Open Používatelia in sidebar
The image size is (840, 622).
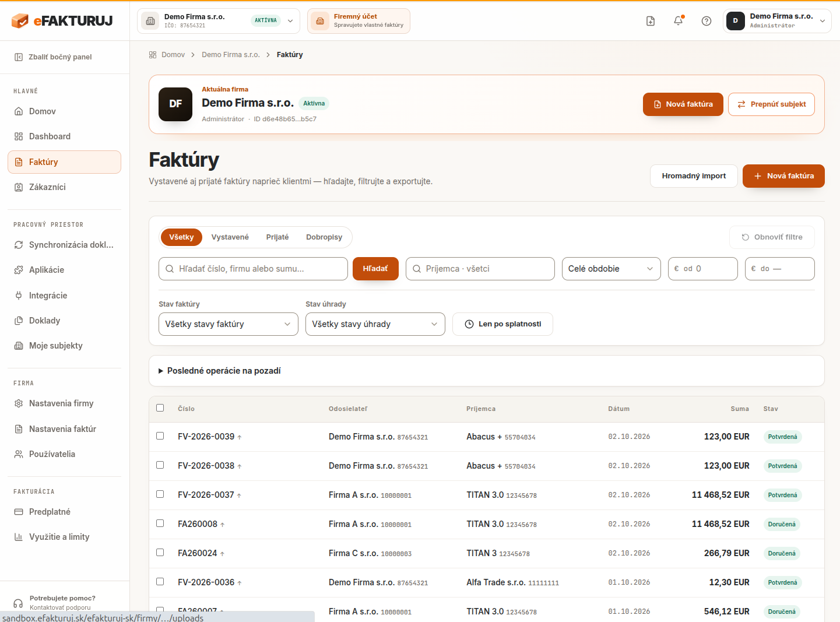(x=64, y=454)
